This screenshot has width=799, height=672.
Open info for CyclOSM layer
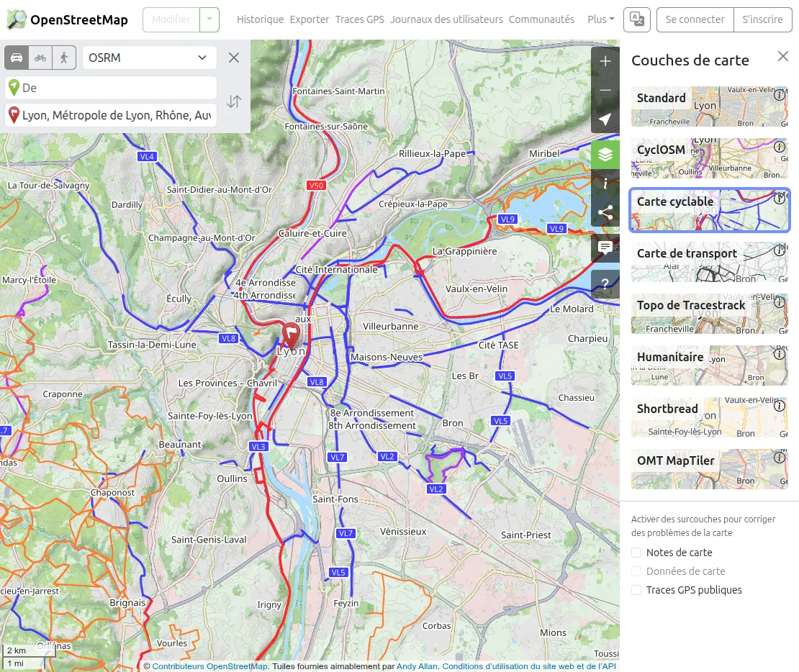point(779,147)
